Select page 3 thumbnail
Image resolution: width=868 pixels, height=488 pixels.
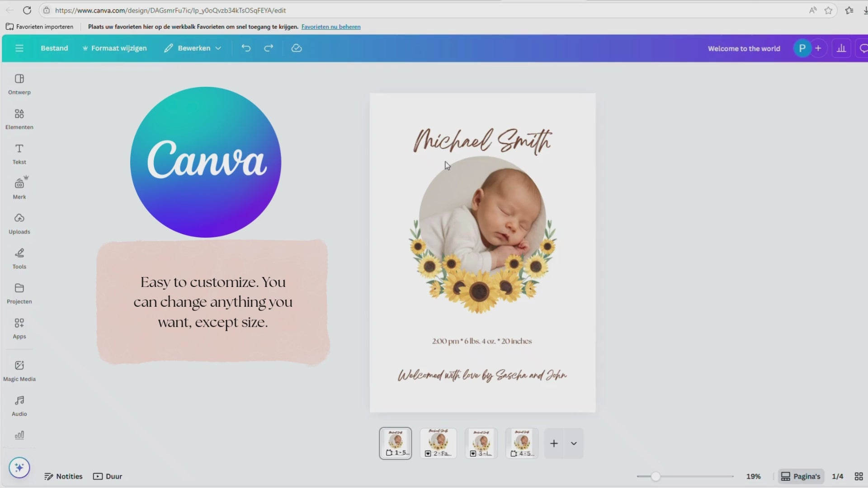(481, 443)
